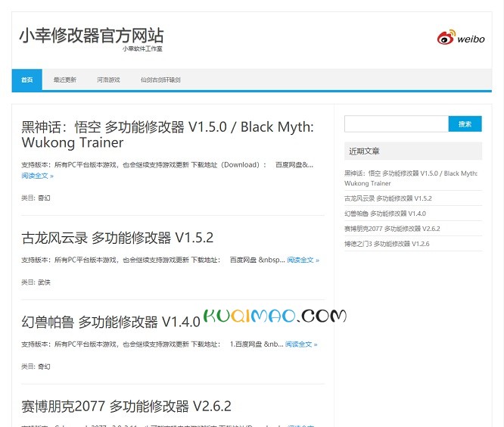Open the Black Myth: Wukong Trainer V1.5.0 post title
The height and width of the screenshot is (427, 504).
point(167,135)
